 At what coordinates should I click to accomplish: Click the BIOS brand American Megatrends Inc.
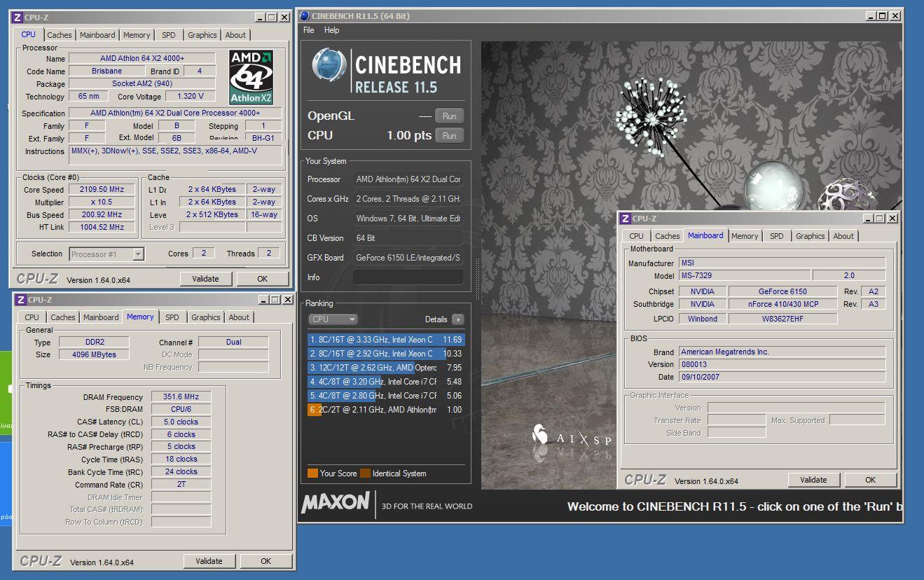point(782,352)
